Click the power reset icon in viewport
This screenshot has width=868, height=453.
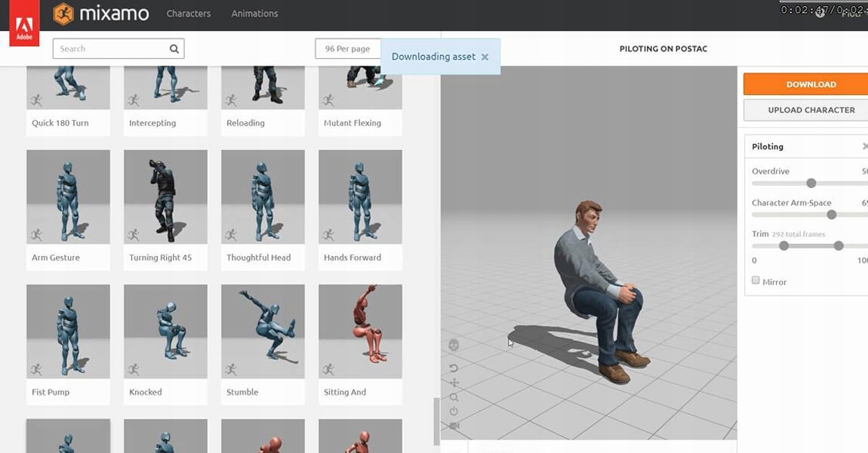pos(454,411)
